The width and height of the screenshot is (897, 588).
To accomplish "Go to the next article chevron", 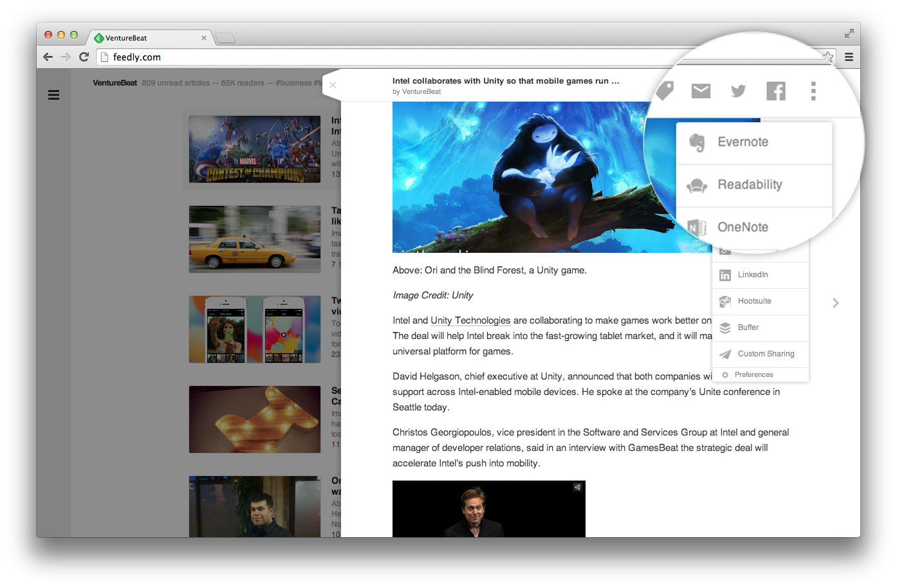I will [835, 303].
